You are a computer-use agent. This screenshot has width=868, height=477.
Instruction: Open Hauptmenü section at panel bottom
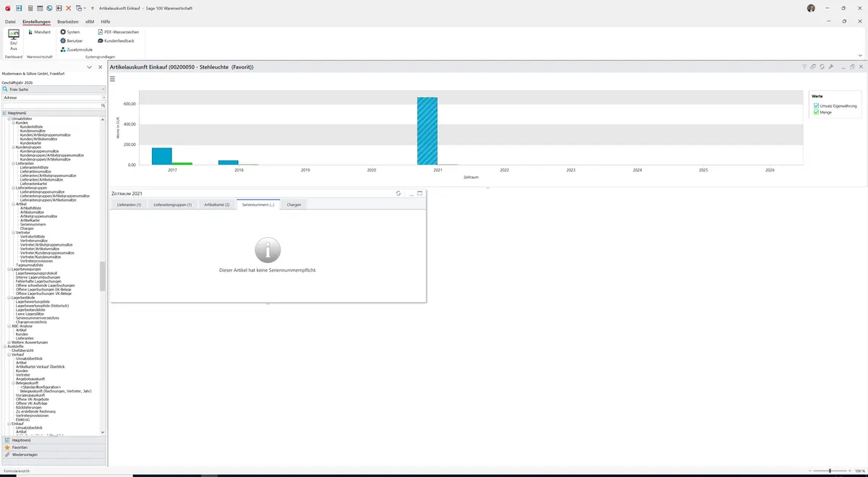[x=54, y=440]
